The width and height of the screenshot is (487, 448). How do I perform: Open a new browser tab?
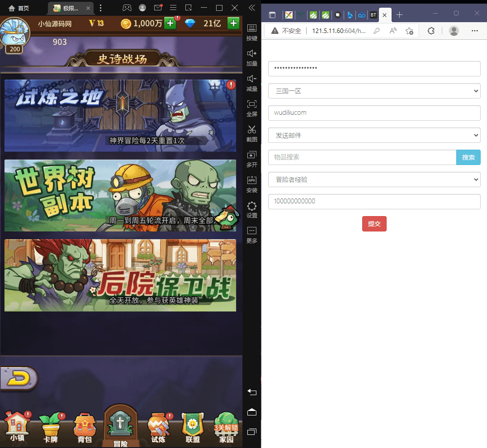(399, 15)
